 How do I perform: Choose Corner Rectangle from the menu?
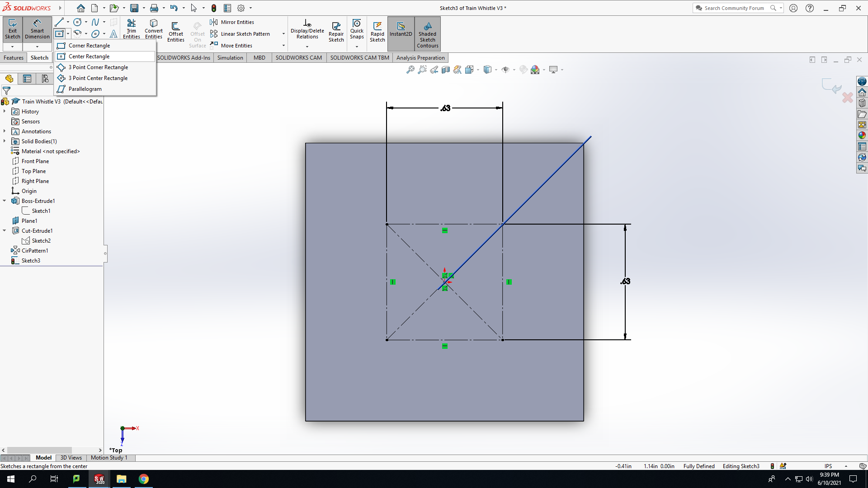89,46
